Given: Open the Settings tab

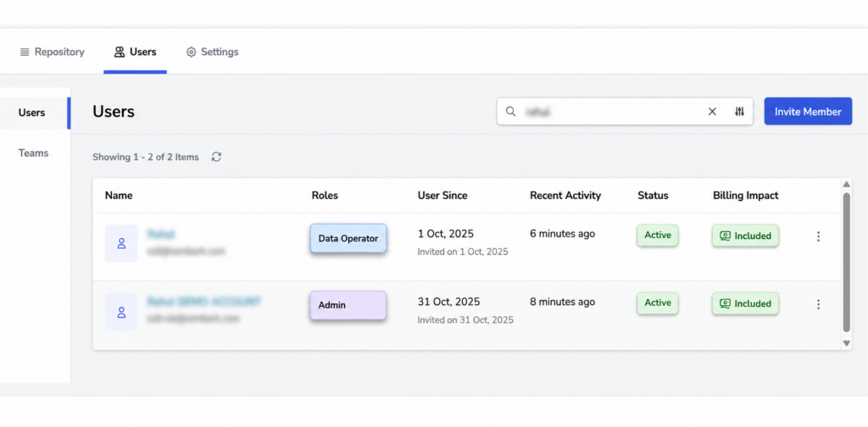Looking at the screenshot, I should [212, 52].
